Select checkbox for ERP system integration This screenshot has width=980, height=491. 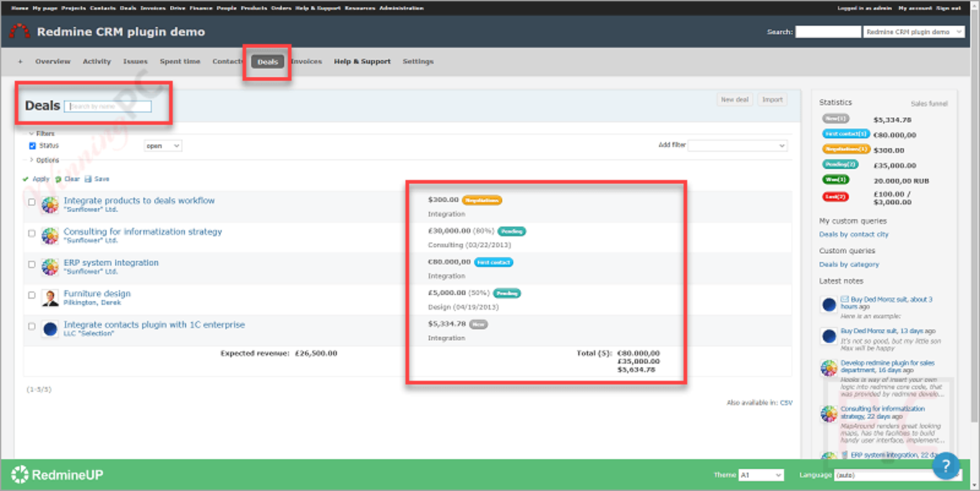(32, 264)
